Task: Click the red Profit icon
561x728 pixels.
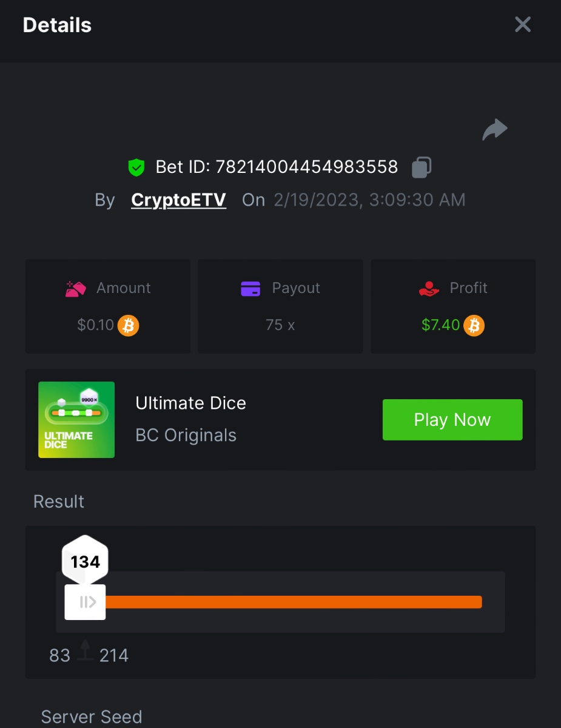Action: coord(429,288)
